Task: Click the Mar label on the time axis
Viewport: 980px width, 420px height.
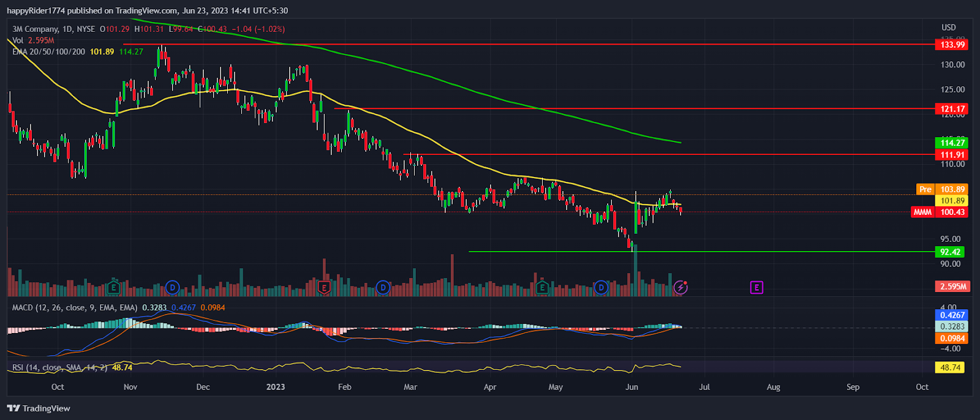Action: click(x=410, y=387)
